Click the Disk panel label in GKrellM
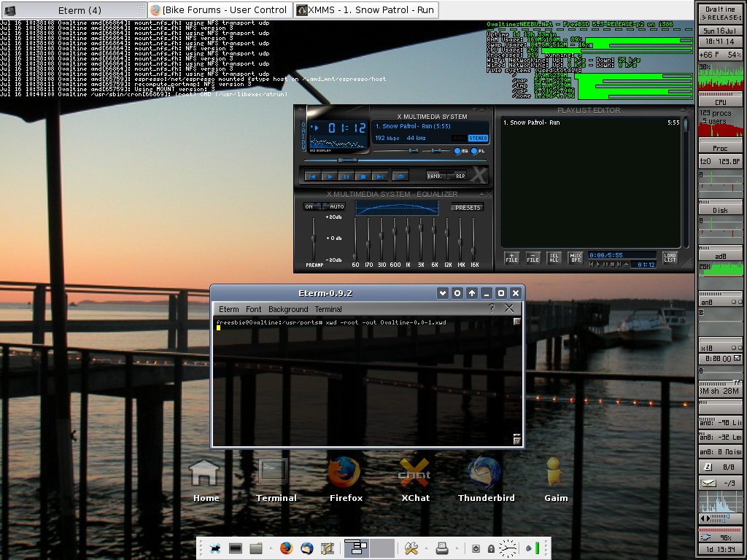This screenshot has height=560, width=747. coord(720,210)
